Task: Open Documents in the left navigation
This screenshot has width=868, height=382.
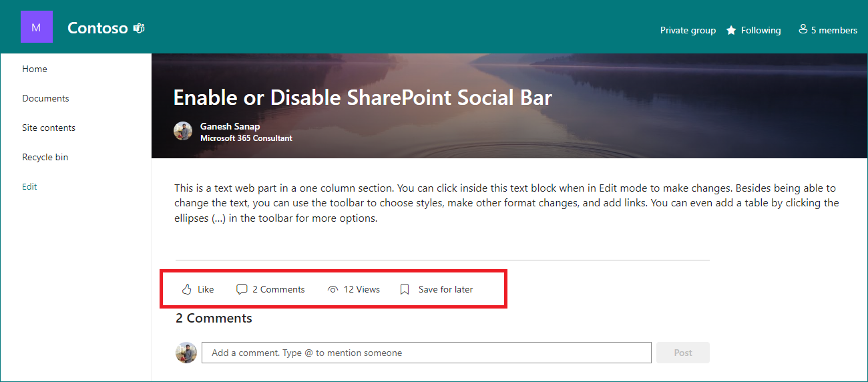Action: click(x=45, y=98)
